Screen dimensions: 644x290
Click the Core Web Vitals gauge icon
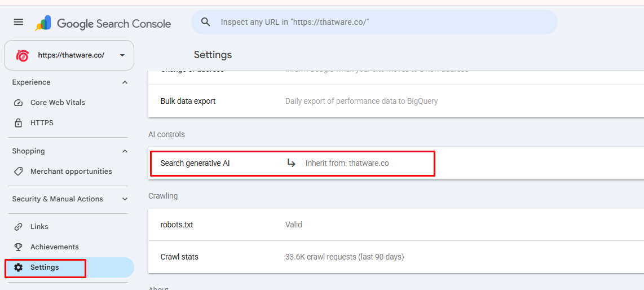point(18,103)
